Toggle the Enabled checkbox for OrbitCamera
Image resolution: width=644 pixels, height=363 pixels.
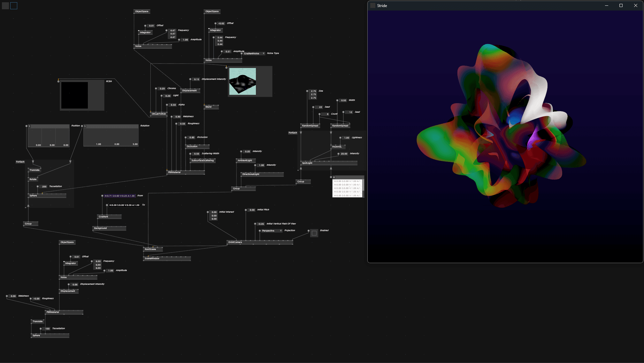(x=314, y=233)
